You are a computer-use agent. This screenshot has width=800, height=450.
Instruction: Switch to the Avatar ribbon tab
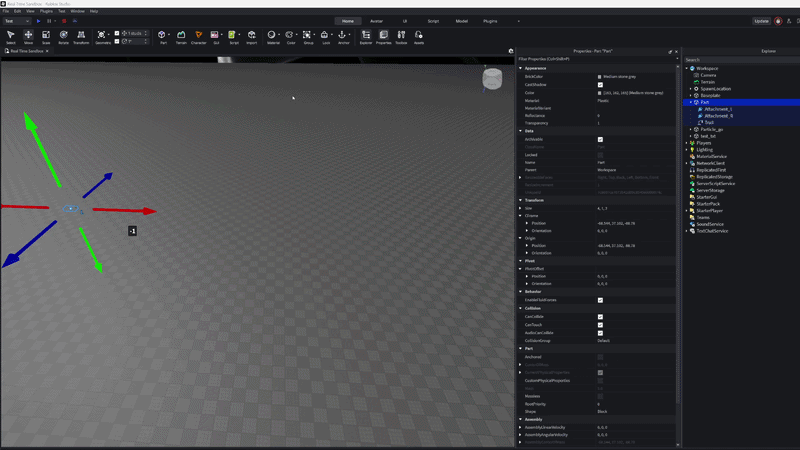coord(376,20)
